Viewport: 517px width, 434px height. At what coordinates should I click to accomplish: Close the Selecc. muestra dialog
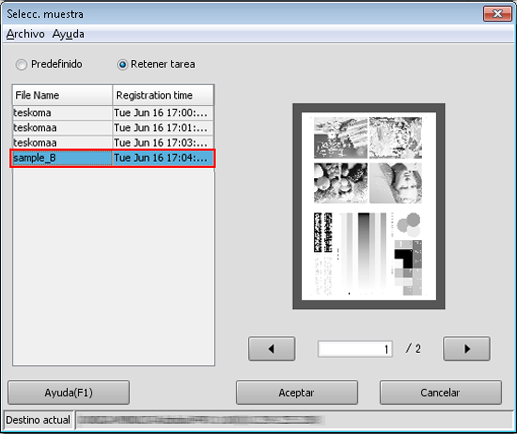click(497, 14)
